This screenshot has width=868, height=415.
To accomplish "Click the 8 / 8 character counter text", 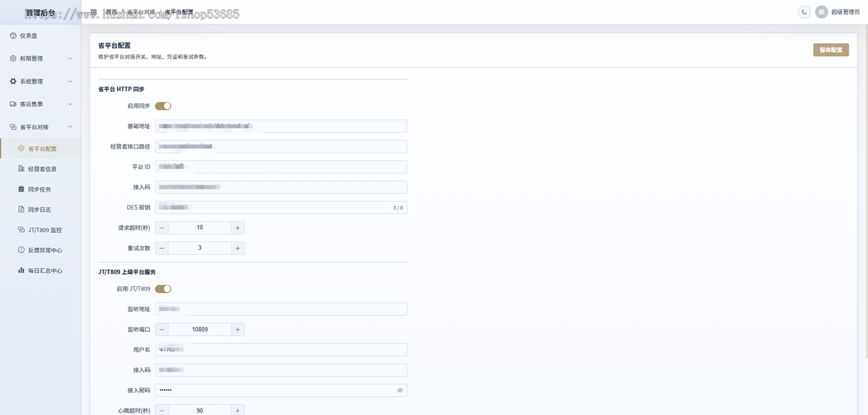I will 398,208.
